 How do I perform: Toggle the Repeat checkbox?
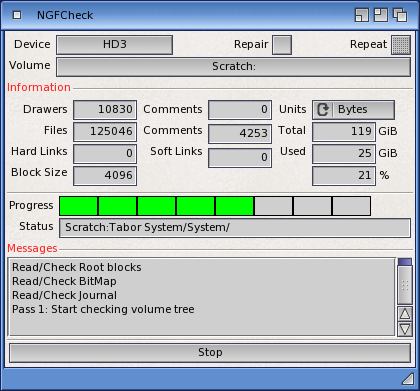(401, 45)
